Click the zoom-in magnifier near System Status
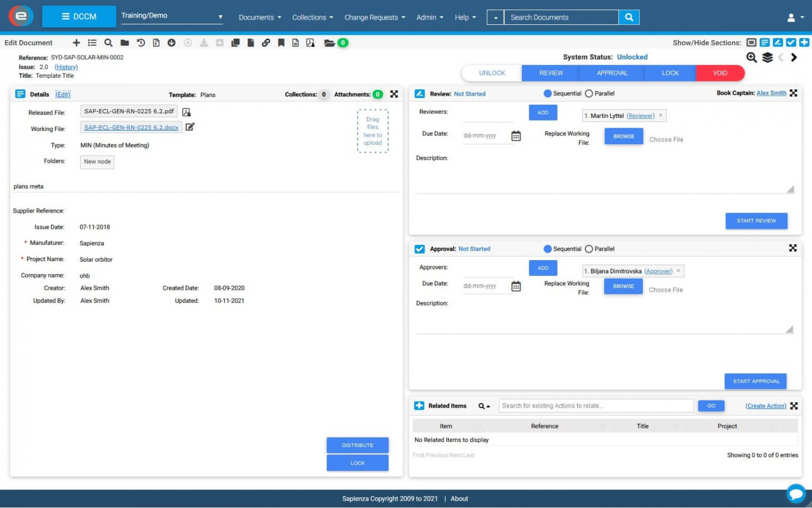 point(751,58)
